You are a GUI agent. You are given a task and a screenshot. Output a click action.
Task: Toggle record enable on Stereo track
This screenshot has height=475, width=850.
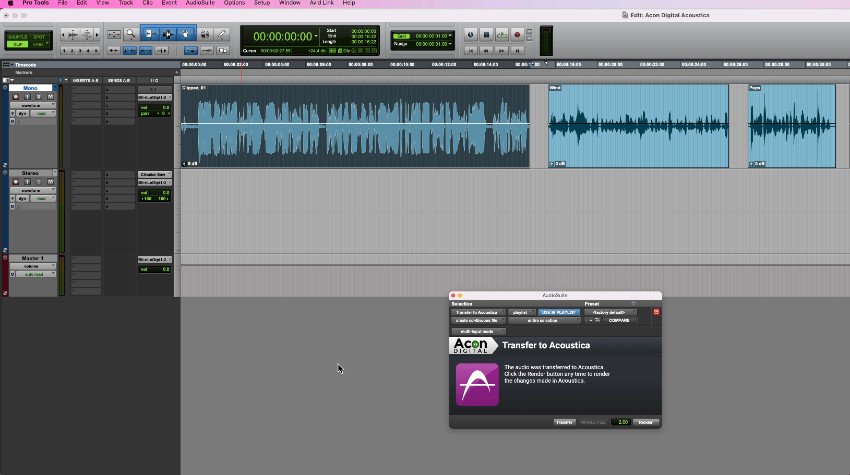click(16, 182)
